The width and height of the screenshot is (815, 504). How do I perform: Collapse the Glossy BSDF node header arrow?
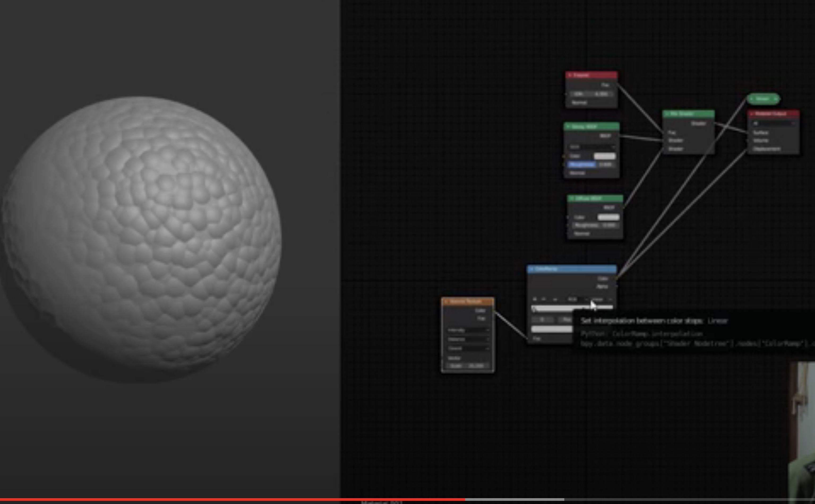[568, 127]
